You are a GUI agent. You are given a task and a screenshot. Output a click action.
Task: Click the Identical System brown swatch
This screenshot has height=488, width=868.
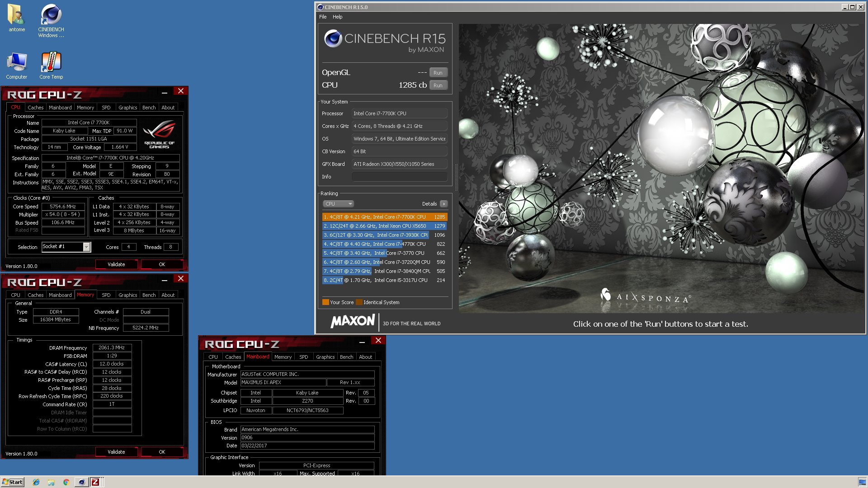[x=359, y=302]
